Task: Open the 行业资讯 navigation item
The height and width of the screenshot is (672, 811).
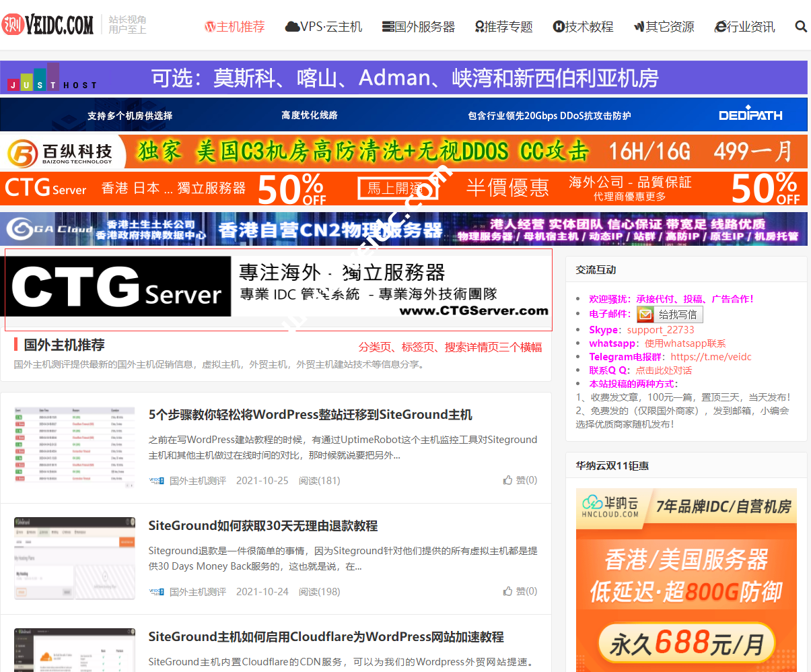Action: coord(744,27)
